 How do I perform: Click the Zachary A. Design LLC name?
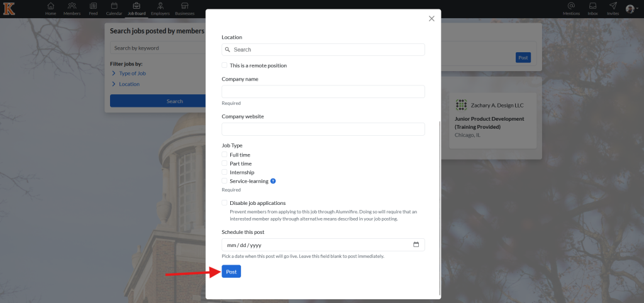(497, 106)
